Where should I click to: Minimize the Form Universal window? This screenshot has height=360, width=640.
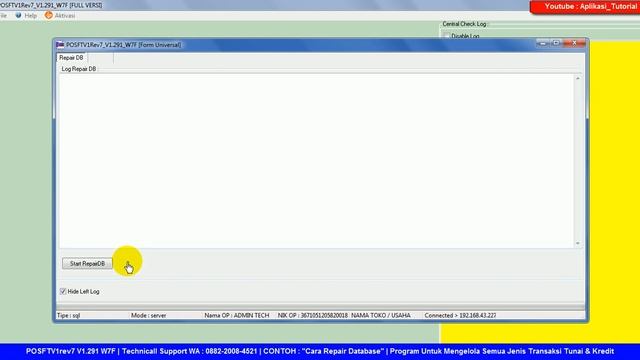(x=542, y=43)
